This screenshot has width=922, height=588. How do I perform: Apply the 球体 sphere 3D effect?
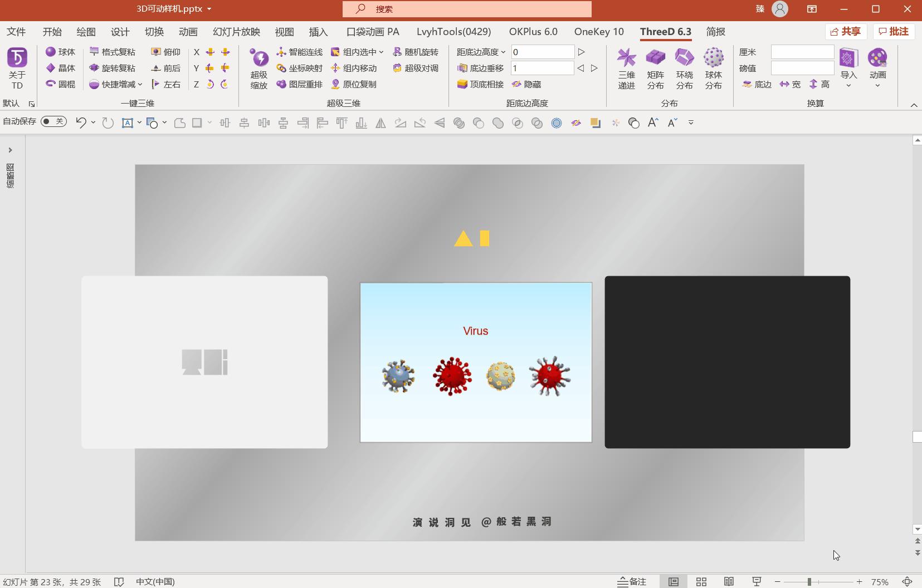coord(60,52)
